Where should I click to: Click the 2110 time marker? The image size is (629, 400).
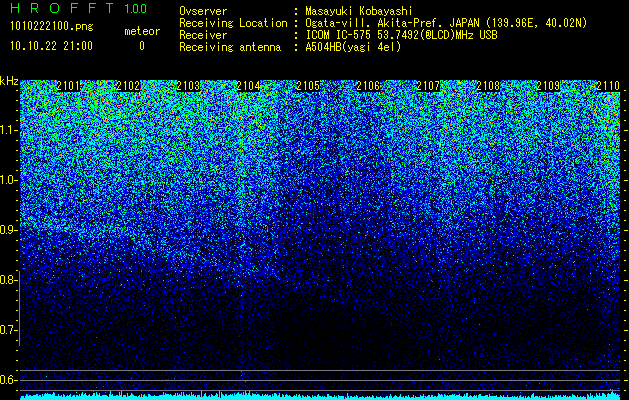point(608,86)
